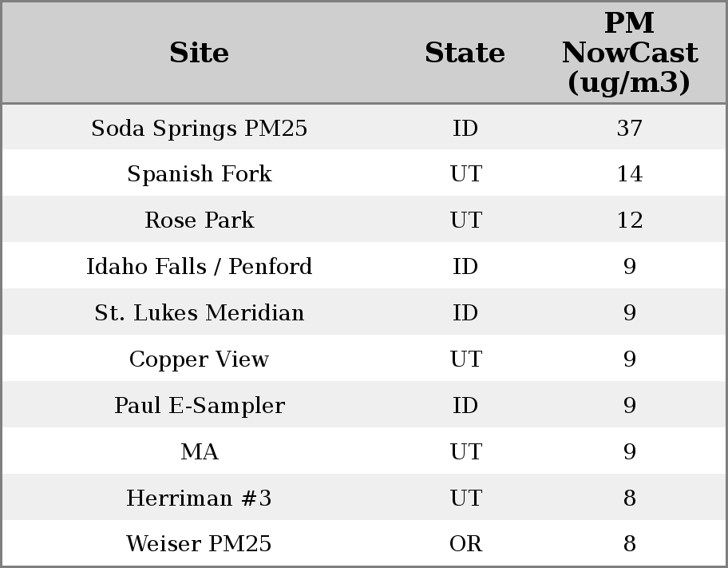Click the Herriman #3 site name
This screenshot has width=728, height=568.
[x=199, y=498]
